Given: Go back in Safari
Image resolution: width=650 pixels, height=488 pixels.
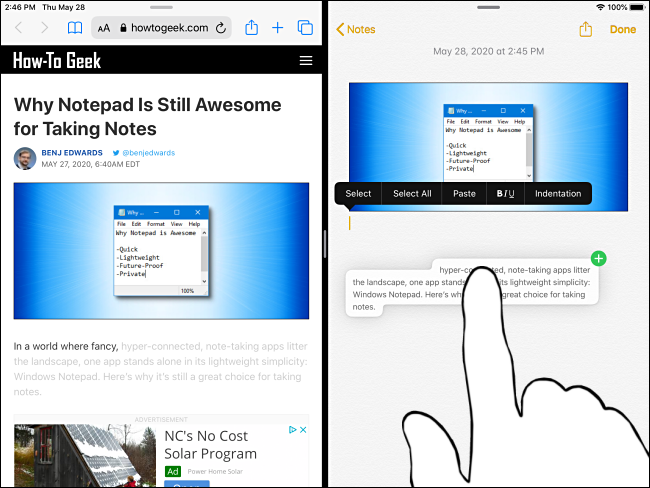Looking at the screenshot, I should (x=19, y=28).
